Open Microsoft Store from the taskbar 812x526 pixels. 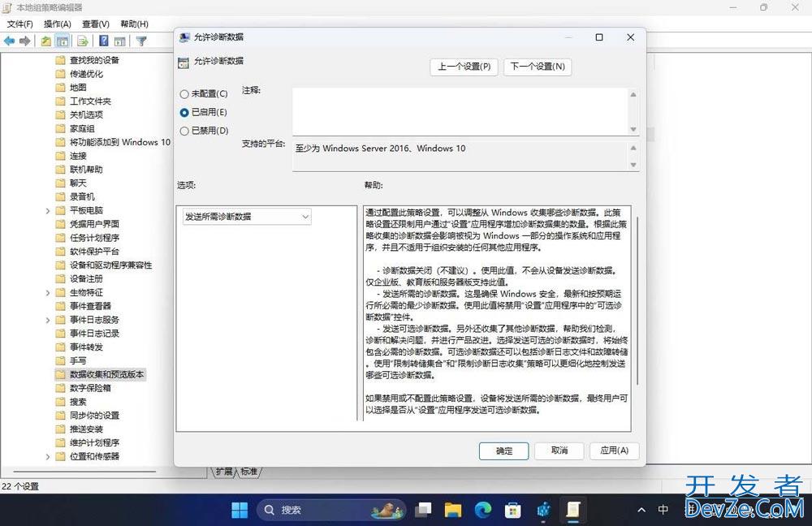[512, 510]
